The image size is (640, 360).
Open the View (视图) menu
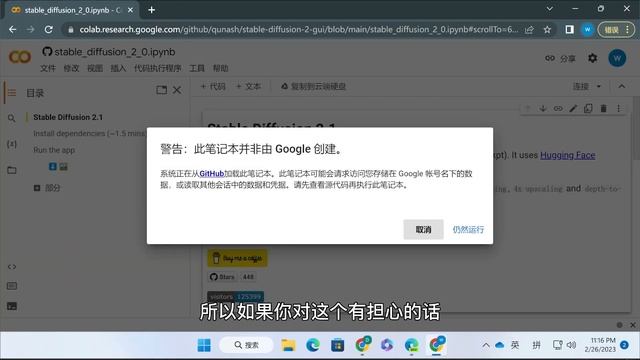tap(95, 68)
